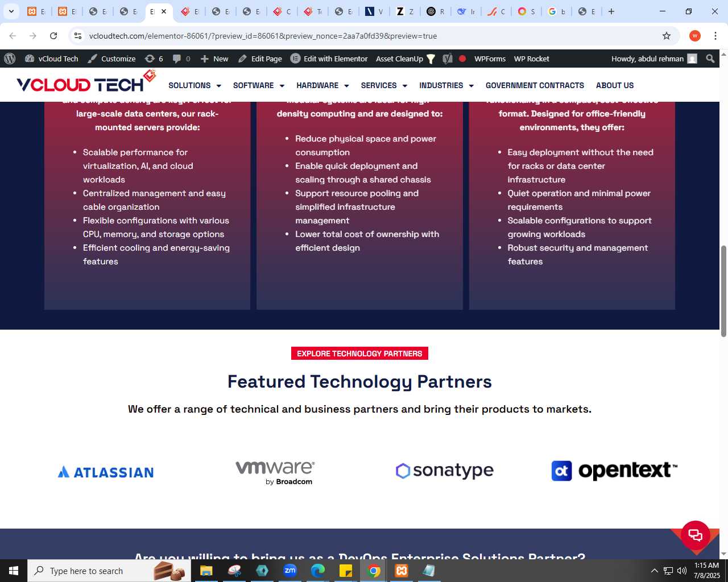The height and width of the screenshot is (582, 728).
Task: Open the Chrome profile avatar
Action: pyautogui.click(x=694, y=36)
